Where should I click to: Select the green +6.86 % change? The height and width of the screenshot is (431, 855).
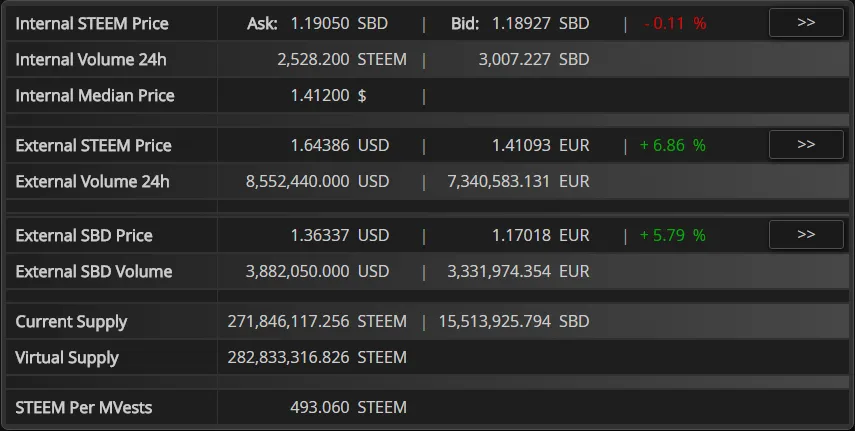tap(672, 145)
